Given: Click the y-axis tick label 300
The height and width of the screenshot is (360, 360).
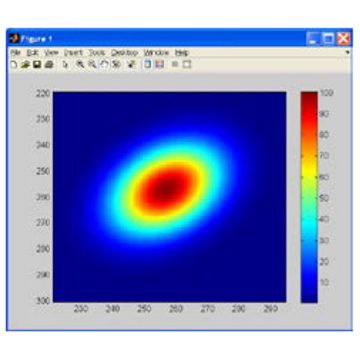Looking at the screenshot, I should point(43,300).
